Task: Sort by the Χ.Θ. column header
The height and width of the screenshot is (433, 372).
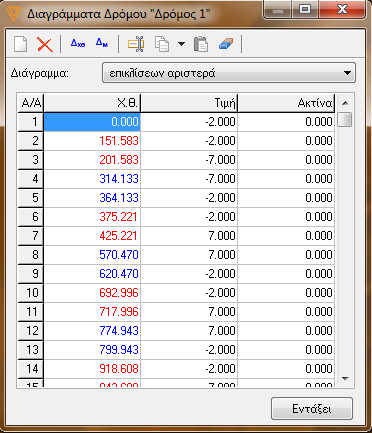Action: pyautogui.click(x=92, y=103)
